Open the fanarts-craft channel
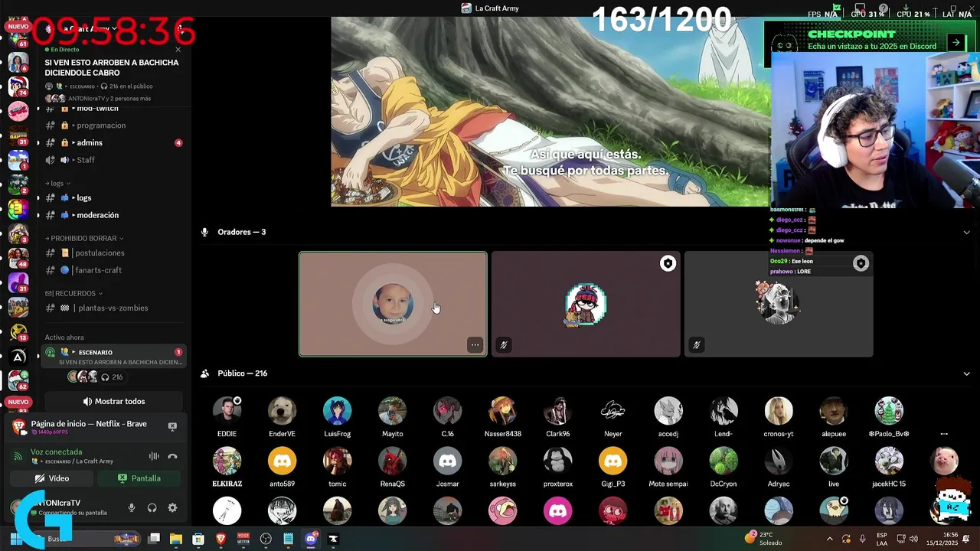 click(x=113, y=270)
